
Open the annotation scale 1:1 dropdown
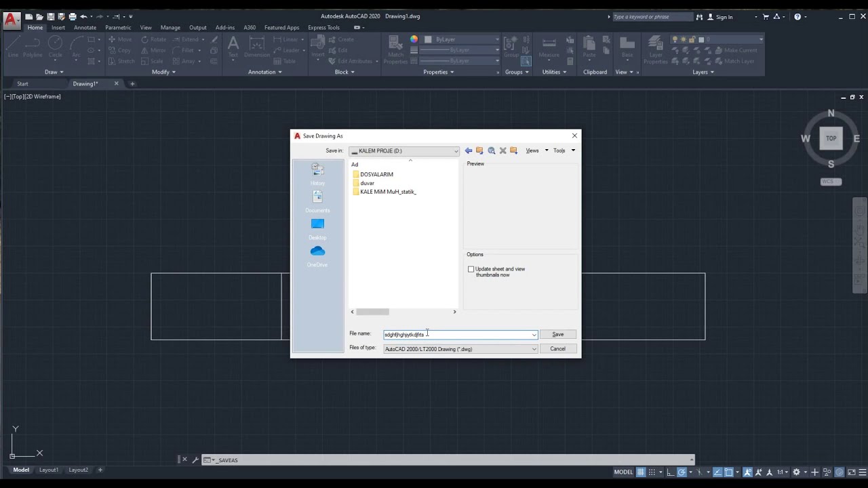[783, 472]
